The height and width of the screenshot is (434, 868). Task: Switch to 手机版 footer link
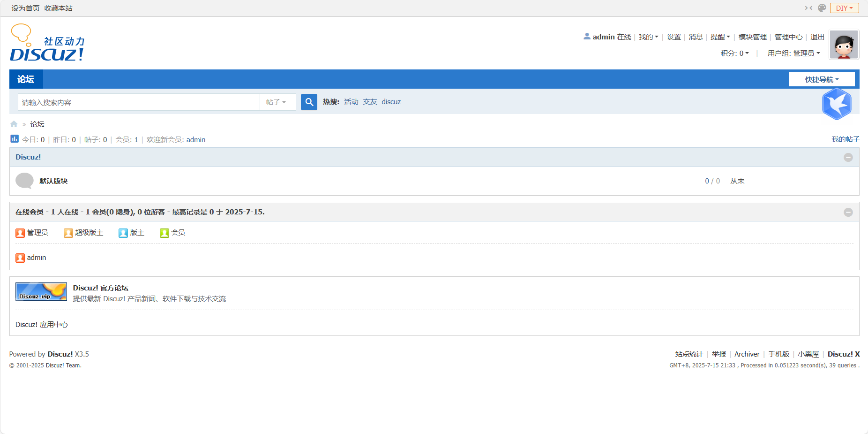click(779, 354)
